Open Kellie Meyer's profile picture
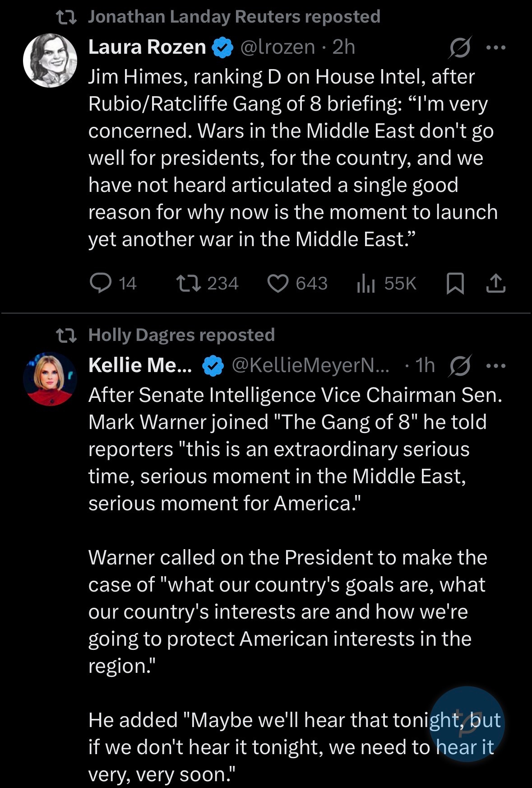Screen dimensions: 532x788 coord(50,379)
